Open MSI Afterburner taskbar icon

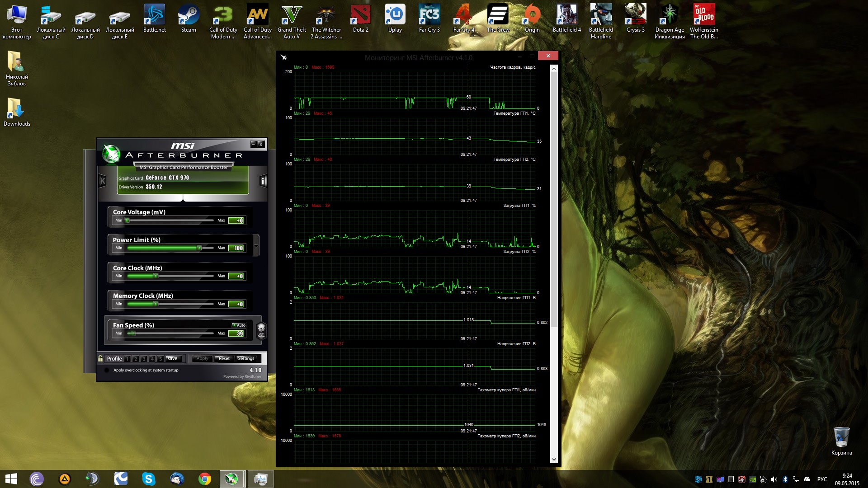pos(232,479)
